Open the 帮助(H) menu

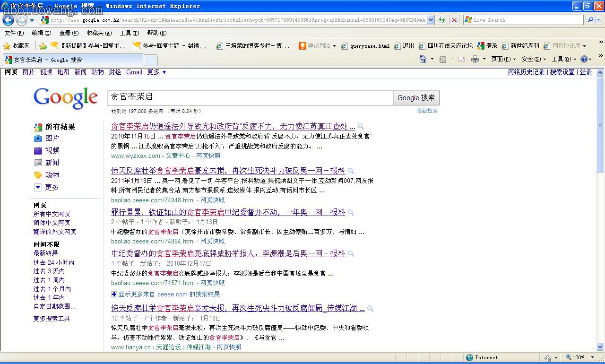pos(156,33)
